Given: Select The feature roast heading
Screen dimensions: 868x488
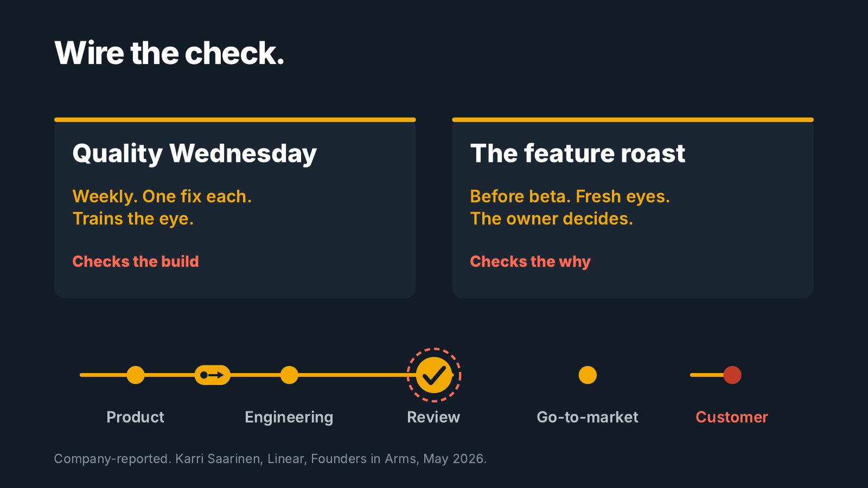Looking at the screenshot, I should (578, 153).
